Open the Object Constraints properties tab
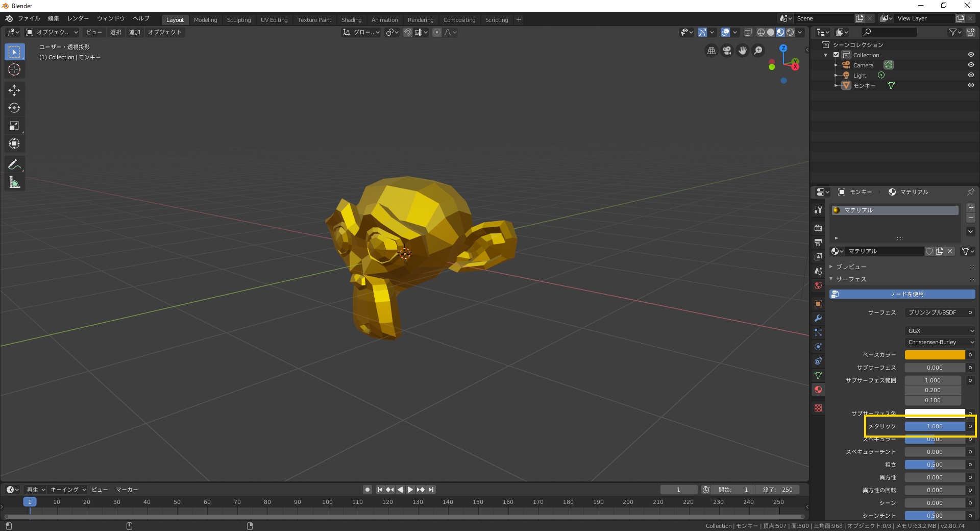 pyautogui.click(x=818, y=361)
